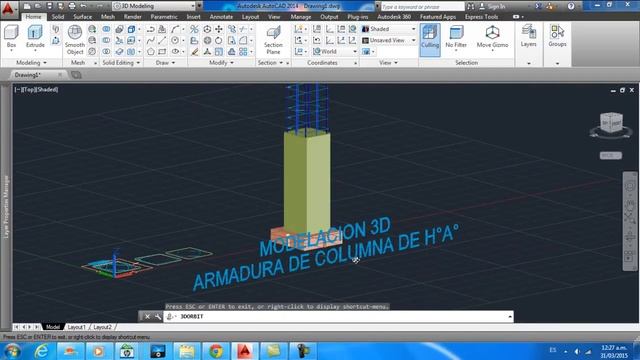Click the 3DORBIT command line field
Image resolution: width=640 pixels, height=360 pixels.
338,316
